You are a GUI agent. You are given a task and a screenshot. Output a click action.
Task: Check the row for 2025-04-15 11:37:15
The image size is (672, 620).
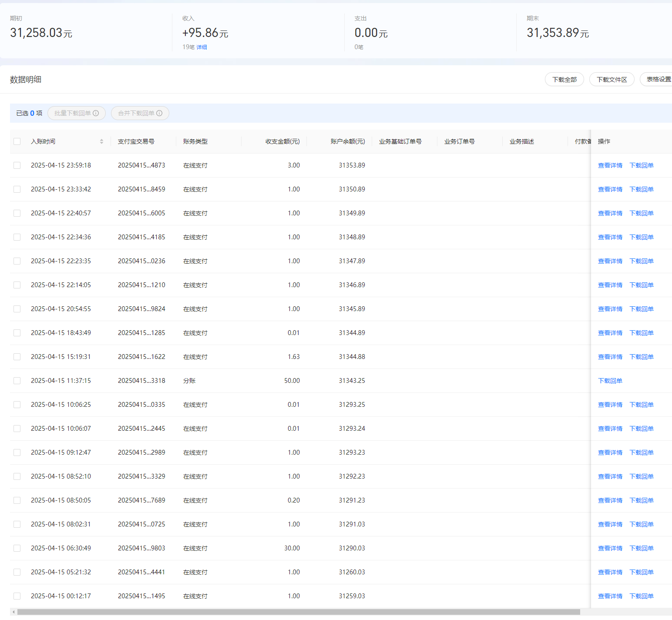tap(17, 381)
